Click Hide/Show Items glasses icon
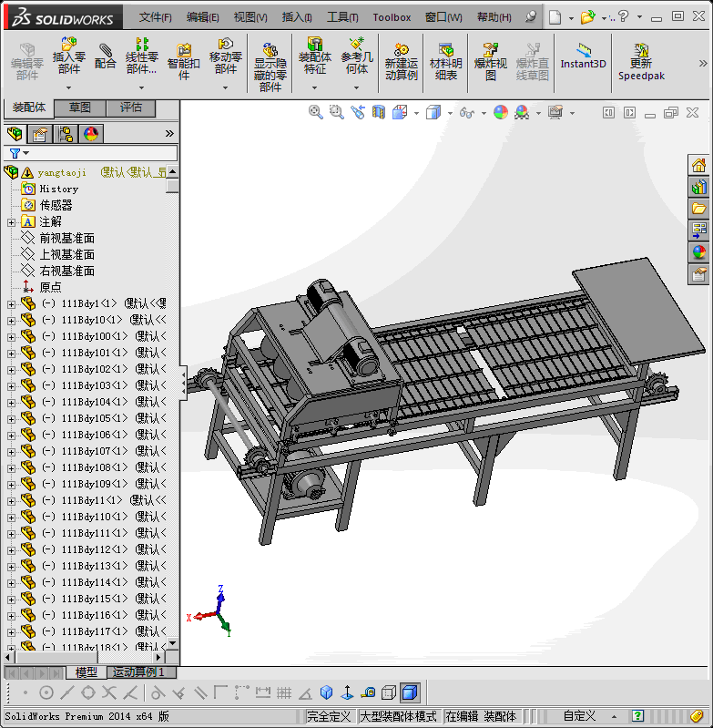The height and width of the screenshot is (728, 713). 466,112
